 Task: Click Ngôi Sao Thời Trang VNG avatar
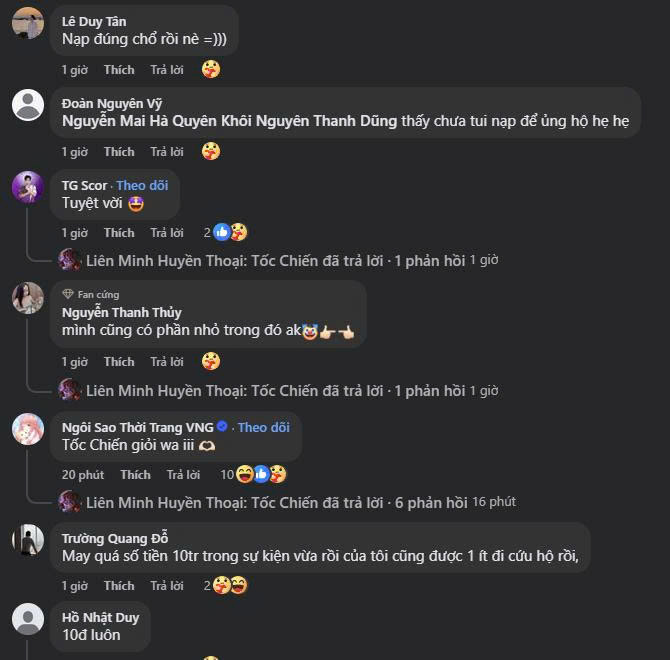(28, 429)
